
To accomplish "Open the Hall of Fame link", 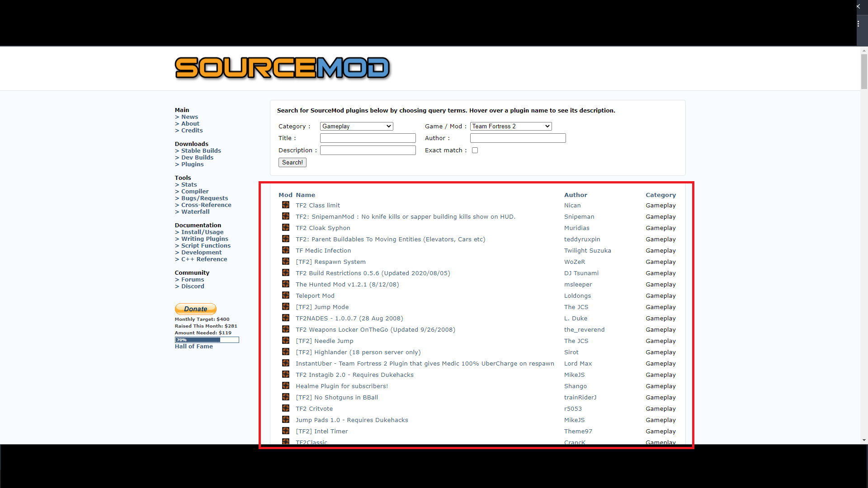I will click(x=193, y=347).
